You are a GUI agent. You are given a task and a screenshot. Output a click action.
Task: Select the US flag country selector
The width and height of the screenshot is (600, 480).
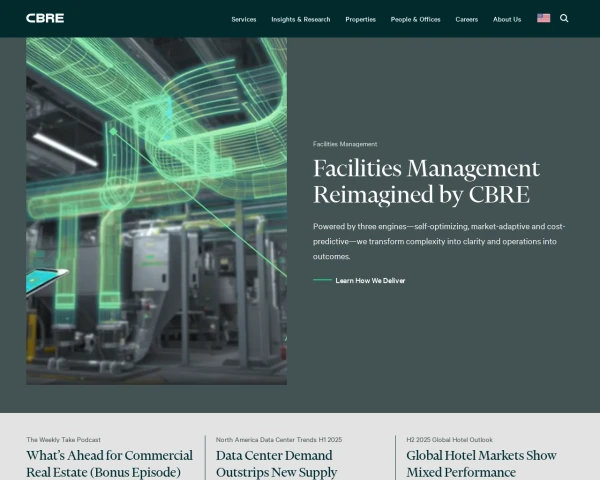point(543,18)
